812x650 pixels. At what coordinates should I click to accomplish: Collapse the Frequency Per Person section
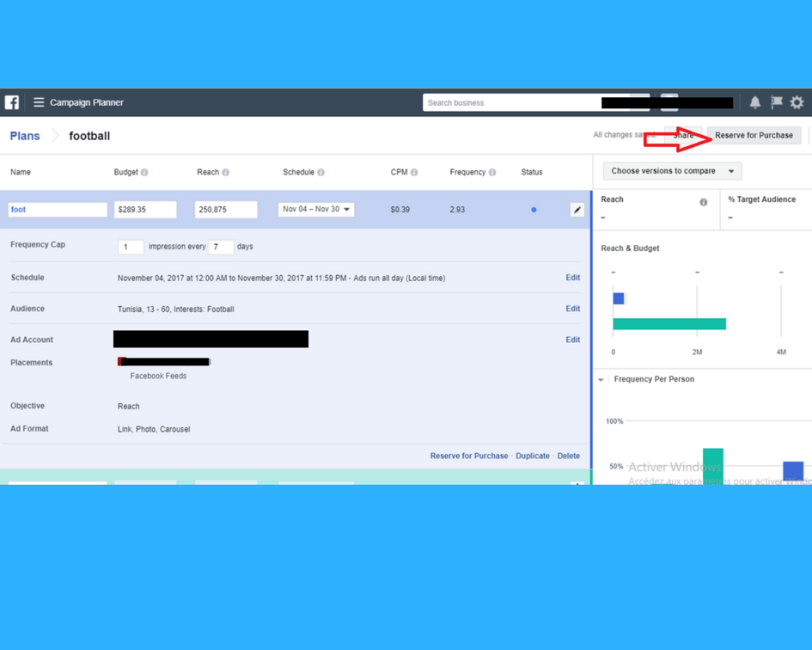pyautogui.click(x=601, y=380)
